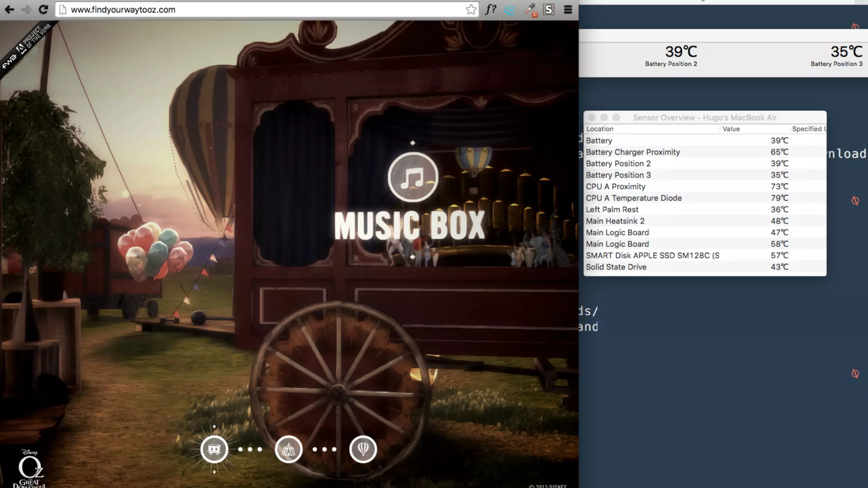Click Sensor Overview window title bar
868x488 pixels.
pos(705,117)
